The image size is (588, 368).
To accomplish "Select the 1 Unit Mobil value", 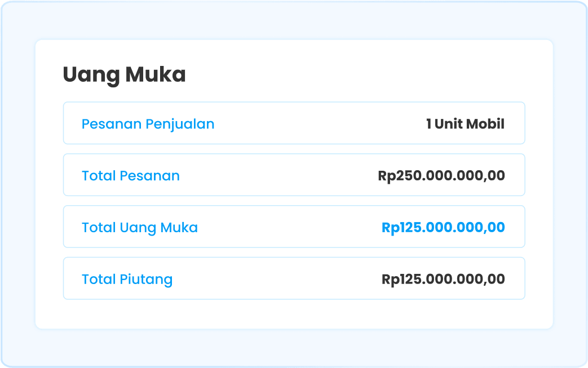I will pos(465,124).
